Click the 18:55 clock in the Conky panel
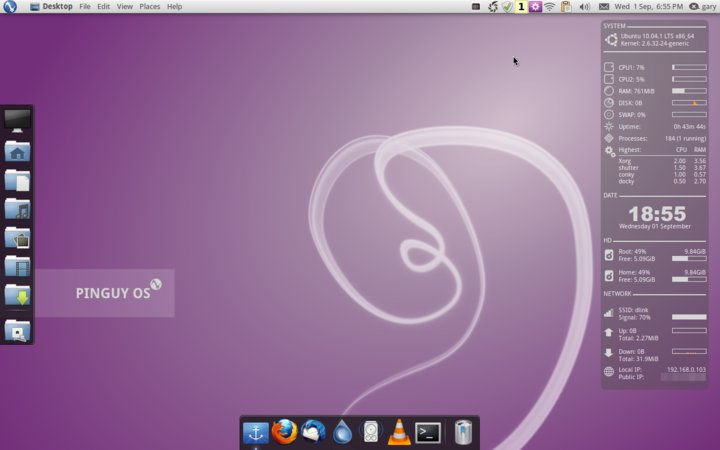720x450 pixels. (x=657, y=214)
